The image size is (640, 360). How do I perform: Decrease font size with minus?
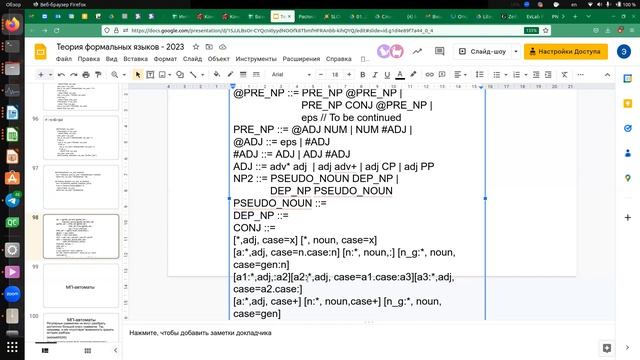pos(321,74)
